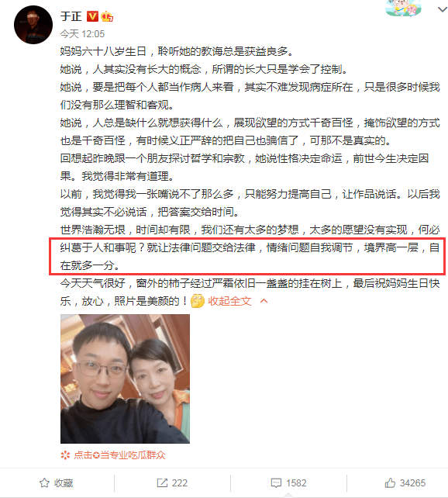448x498 pixels.
Task: Click the red flower icon before 点击
Action: (65, 455)
